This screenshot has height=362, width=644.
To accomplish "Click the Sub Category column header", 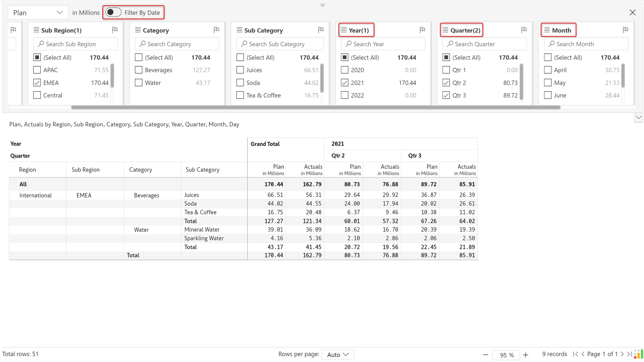I will pyautogui.click(x=202, y=170).
